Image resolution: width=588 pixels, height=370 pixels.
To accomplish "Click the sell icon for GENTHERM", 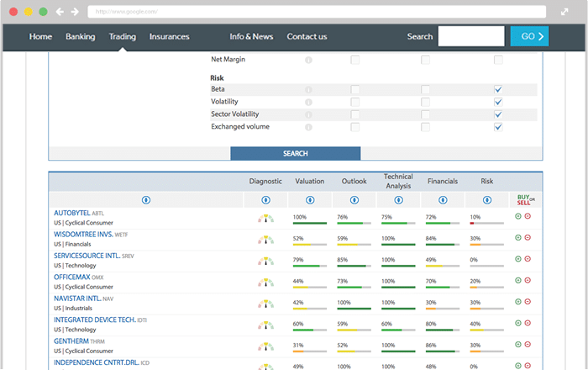I will click(528, 345).
